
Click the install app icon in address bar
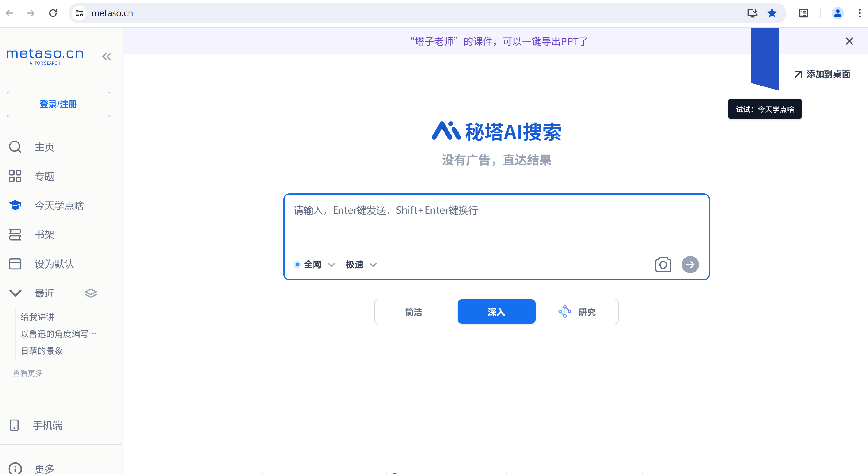[x=752, y=13]
